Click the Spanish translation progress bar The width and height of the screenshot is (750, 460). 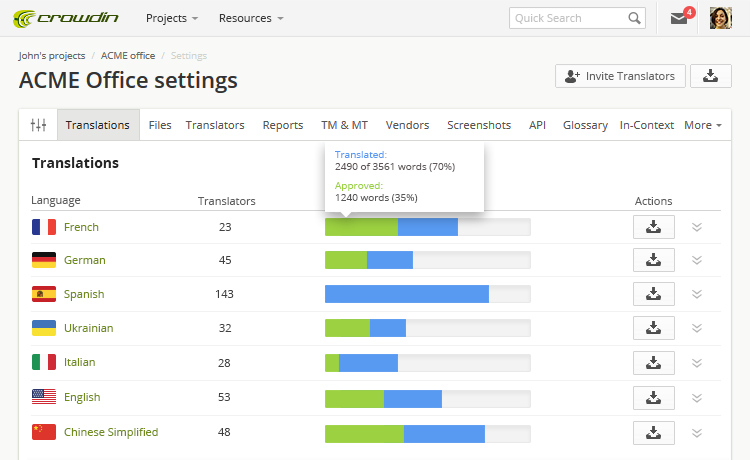[x=428, y=294]
